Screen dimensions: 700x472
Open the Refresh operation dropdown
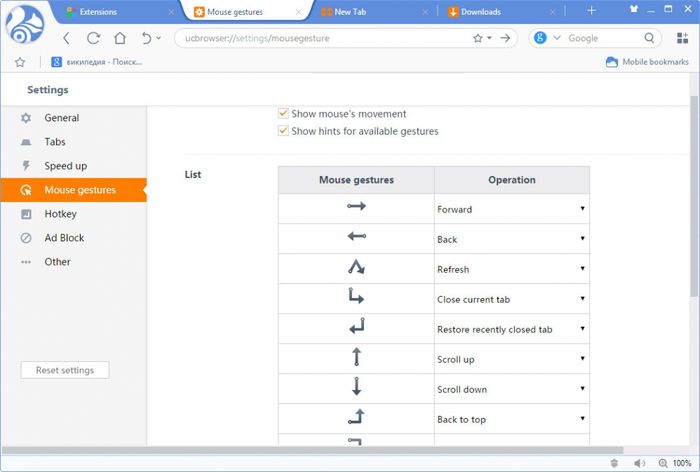click(512, 269)
